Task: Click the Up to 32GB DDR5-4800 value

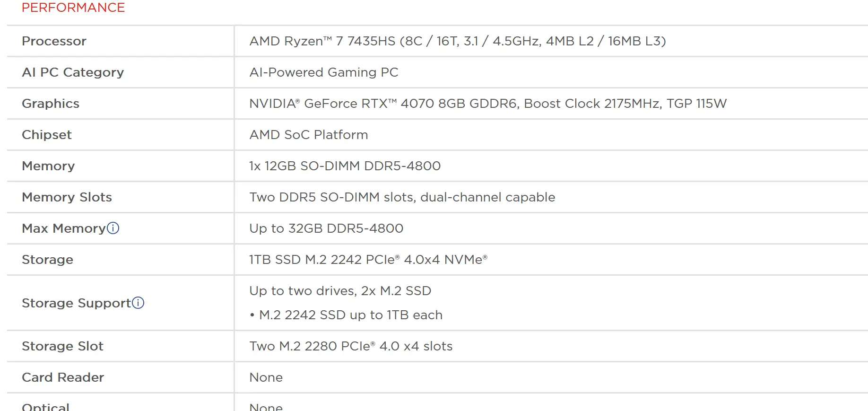Action: pos(326,228)
